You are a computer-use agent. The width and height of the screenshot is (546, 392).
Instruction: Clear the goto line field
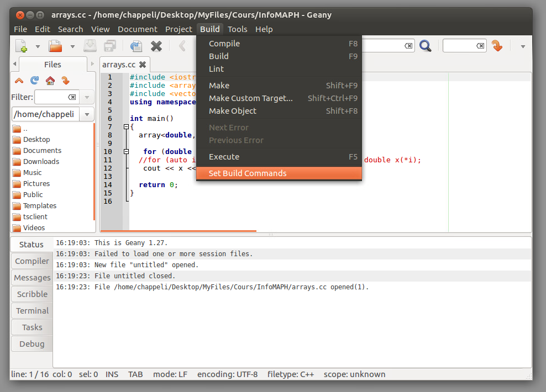[x=480, y=46]
